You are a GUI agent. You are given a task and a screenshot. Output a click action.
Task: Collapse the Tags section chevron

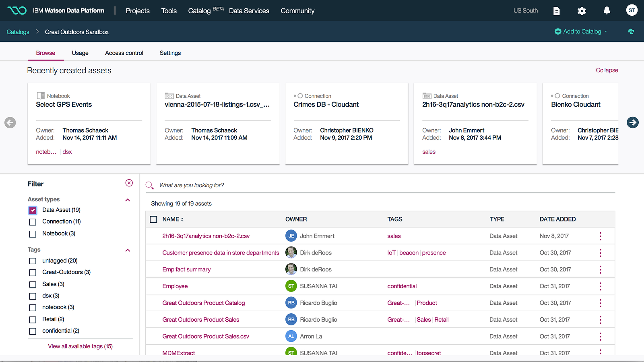click(x=128, y=250)
